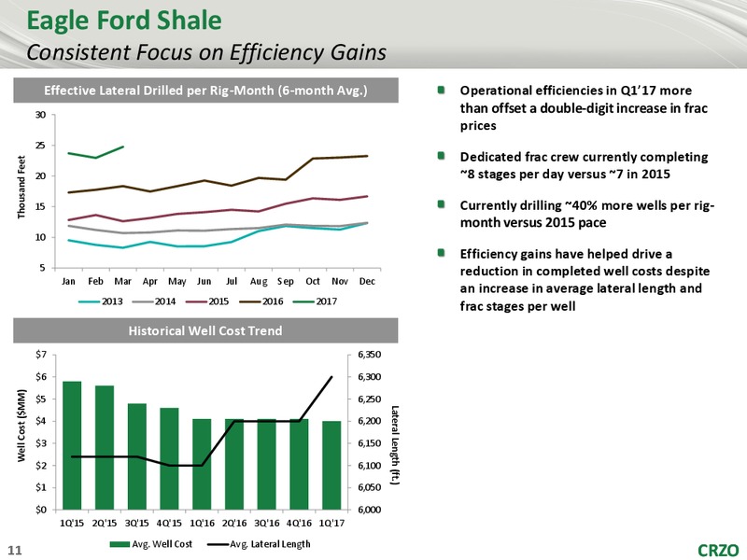Click the 3Q'15 well cost bar
The height and width of the screenshot is (560, 747).
(137, 456)
